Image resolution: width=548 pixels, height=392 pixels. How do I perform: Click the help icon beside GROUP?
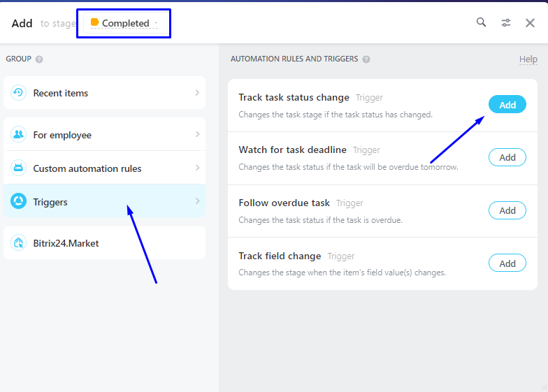(39, 59)
